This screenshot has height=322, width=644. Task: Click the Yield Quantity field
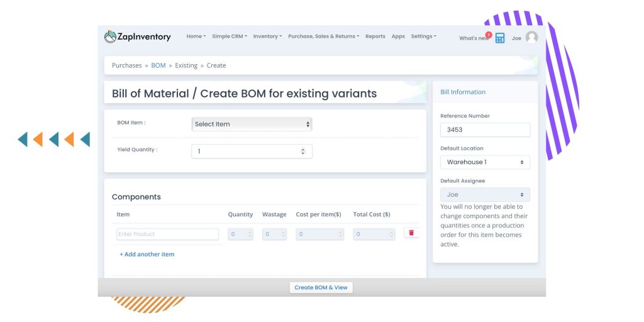click(x=252, y=151)
